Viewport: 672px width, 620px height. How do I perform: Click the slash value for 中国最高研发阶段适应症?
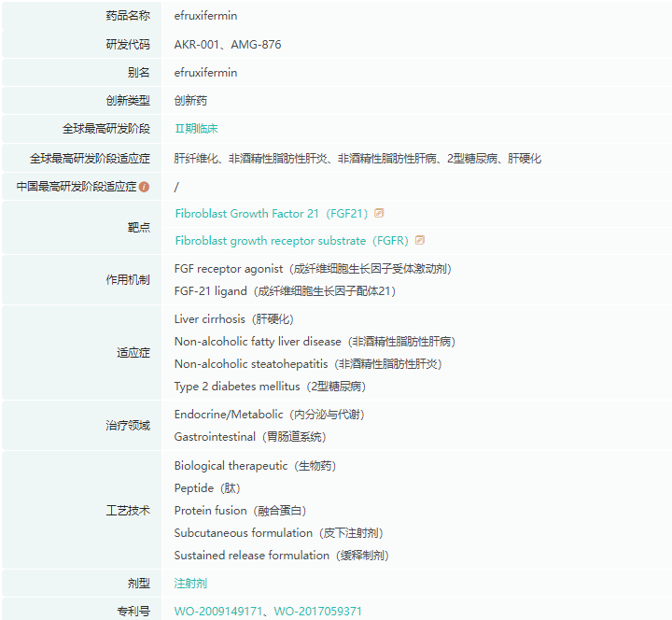click(x=176, y=187)
